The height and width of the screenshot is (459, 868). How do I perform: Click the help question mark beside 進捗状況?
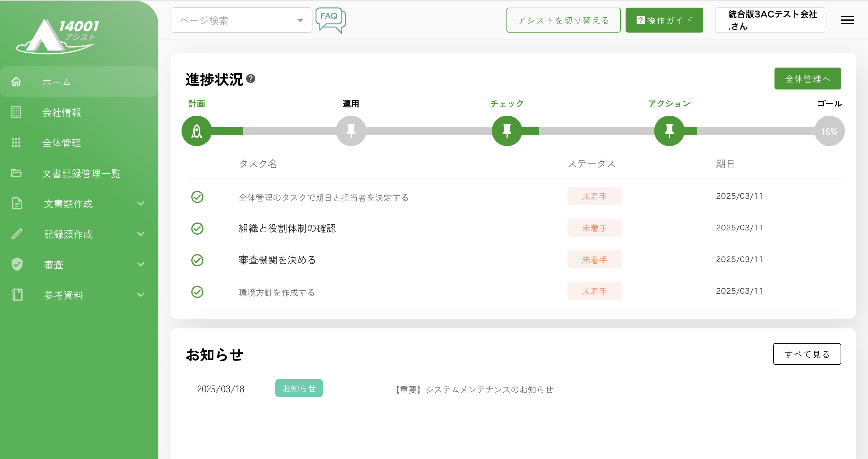250,79
